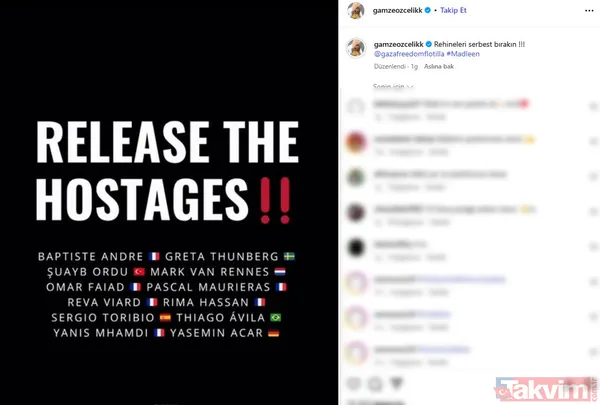
Task: Click the share paper-plane icon
Action: 397,383
